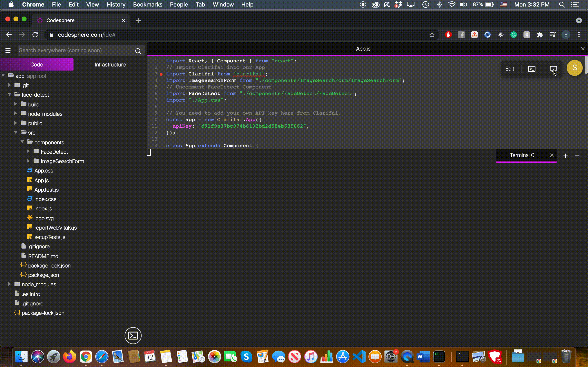Toggle breakpoint red dot on line 3
This screenshot has width=588, height=367.
pyautogui.click(x=161, y=74)
